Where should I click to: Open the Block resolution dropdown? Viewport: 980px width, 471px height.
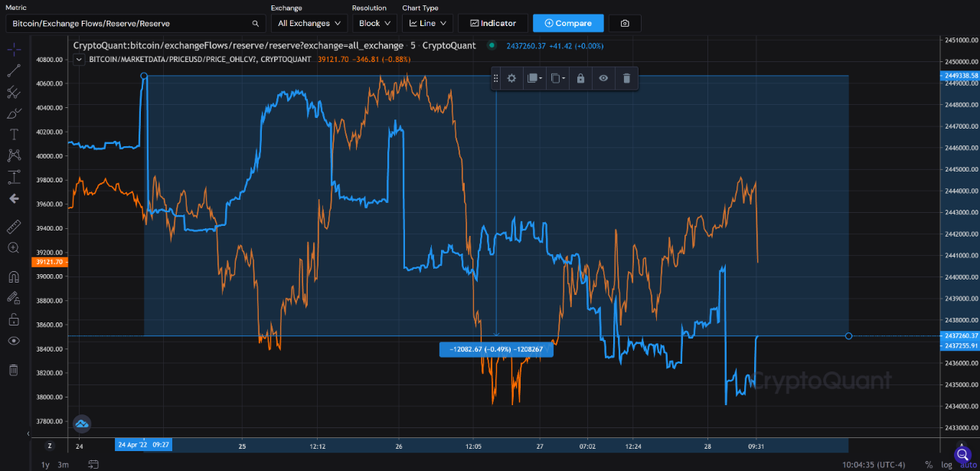point(375,23)
